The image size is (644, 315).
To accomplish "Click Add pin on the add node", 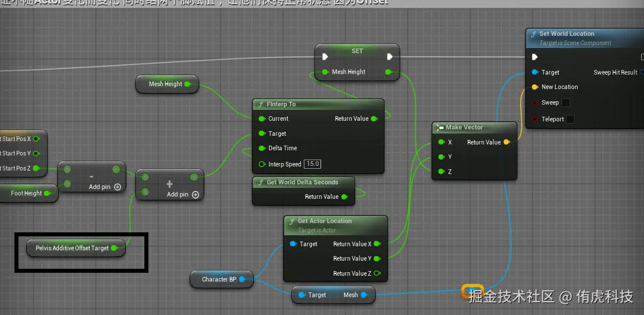I will click(183, 195).
